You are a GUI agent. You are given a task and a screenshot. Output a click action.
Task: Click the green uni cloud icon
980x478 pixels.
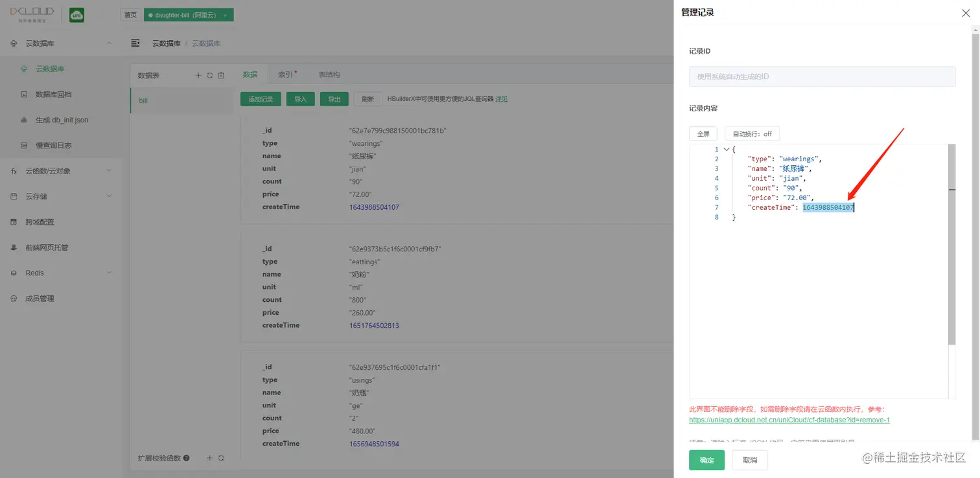coord(77,15)
